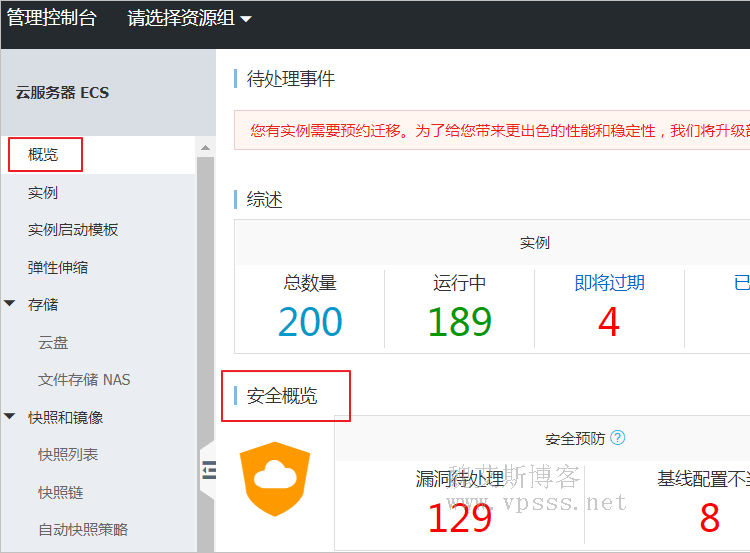Viewport: 750px width, 553px height.
Task: Click the 漏洞待处理 count 129
Action: 460,518
